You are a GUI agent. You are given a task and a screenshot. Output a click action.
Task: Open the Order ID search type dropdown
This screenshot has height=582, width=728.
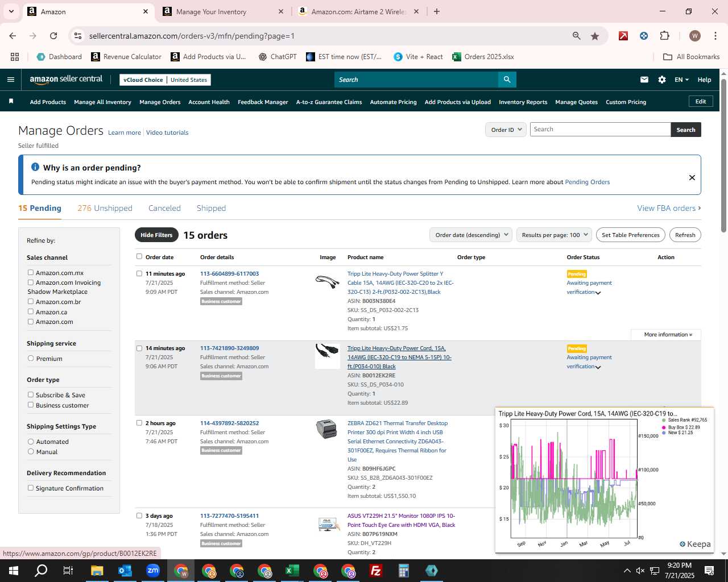click(505, 130)
